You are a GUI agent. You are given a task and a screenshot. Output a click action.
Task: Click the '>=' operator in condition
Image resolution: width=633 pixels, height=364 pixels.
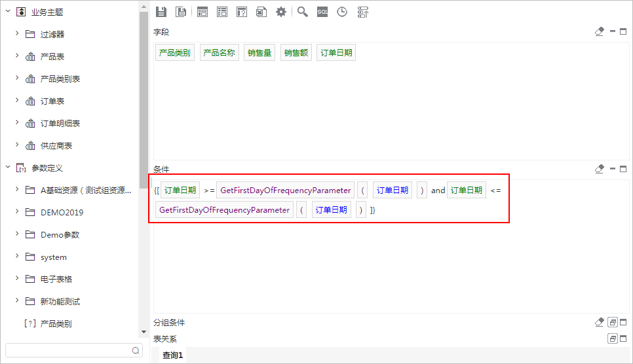click(209, 191)
